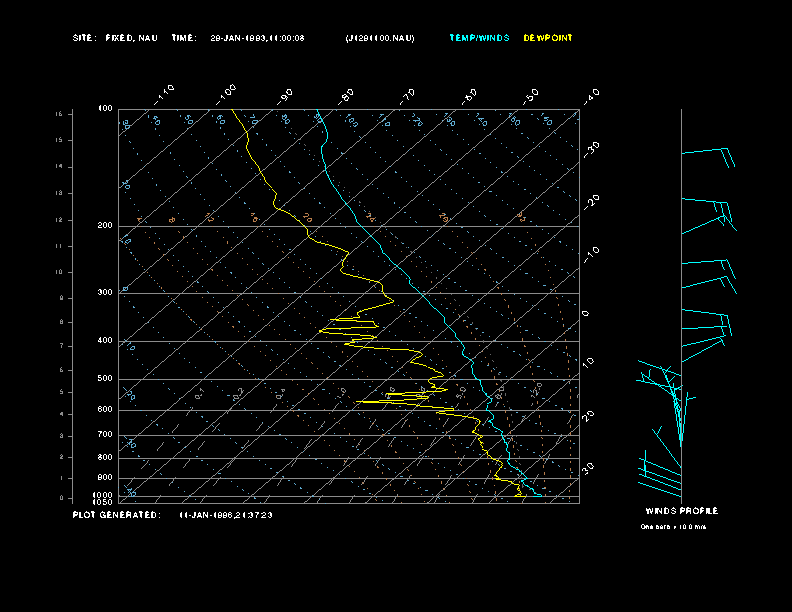Click the -80 temperature axis label
The image size is (792, 612).
coord(347,95)
